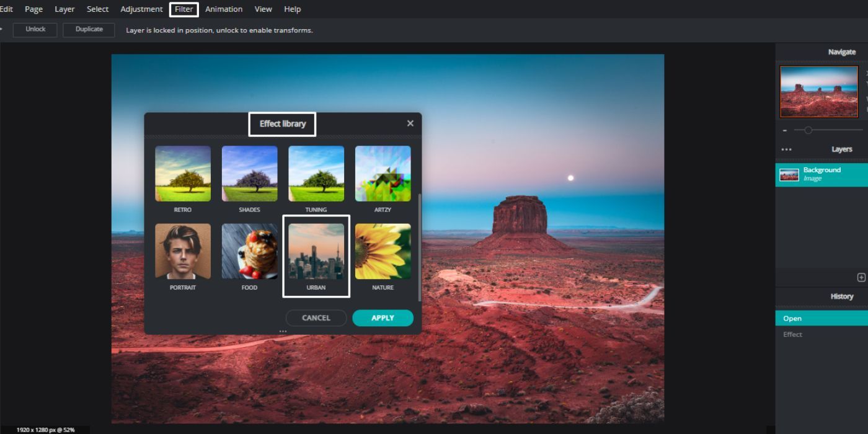This screenshot has height=434, width=868.
Task: Select the RETRO effect thumbnail
Action: click(183, 174)
